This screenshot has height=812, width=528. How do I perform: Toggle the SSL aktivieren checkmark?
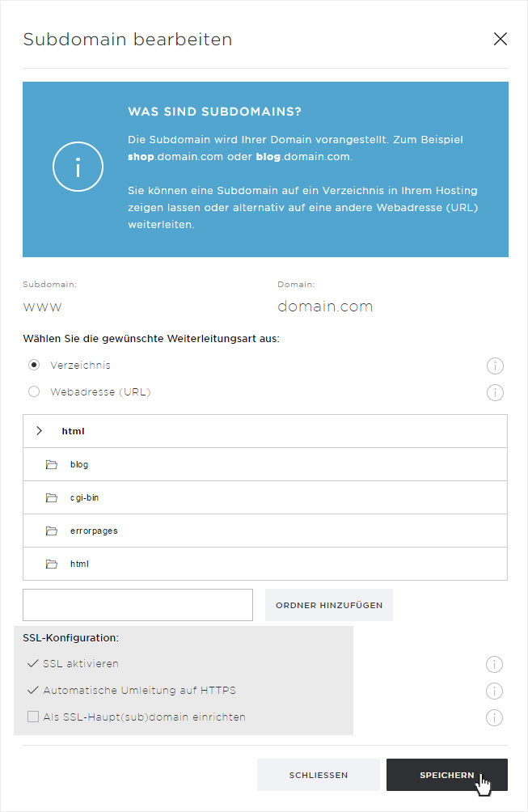coord(32,663)
